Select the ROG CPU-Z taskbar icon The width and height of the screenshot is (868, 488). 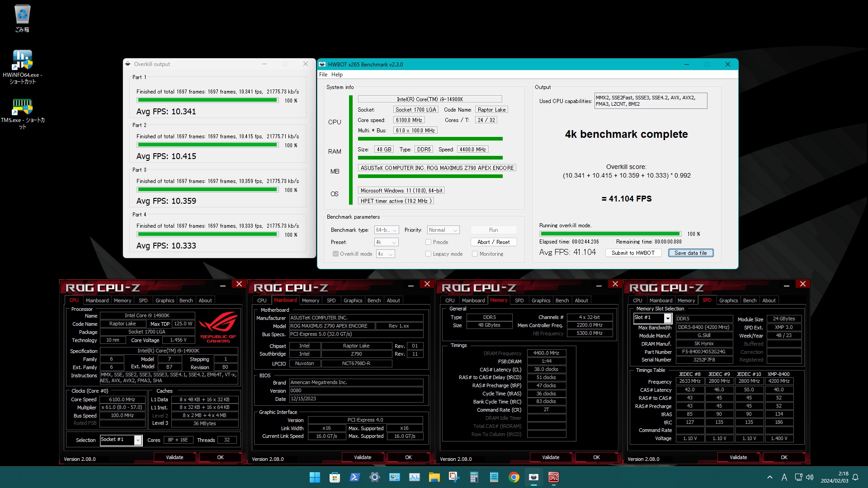coord(553,477)
